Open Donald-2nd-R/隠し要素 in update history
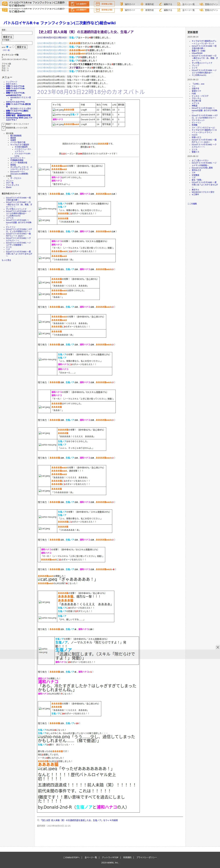 pos(202,168)
